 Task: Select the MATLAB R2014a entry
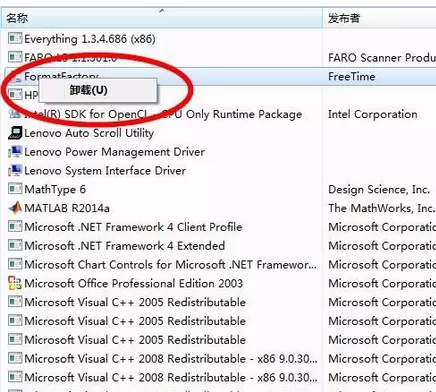tap(67, 208)
